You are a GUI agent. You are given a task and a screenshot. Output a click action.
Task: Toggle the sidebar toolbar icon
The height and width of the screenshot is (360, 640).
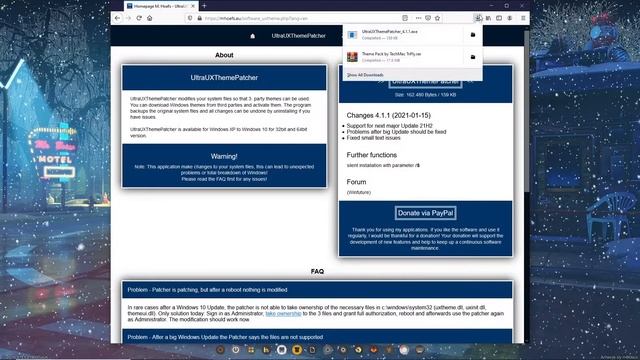(499, 18)
